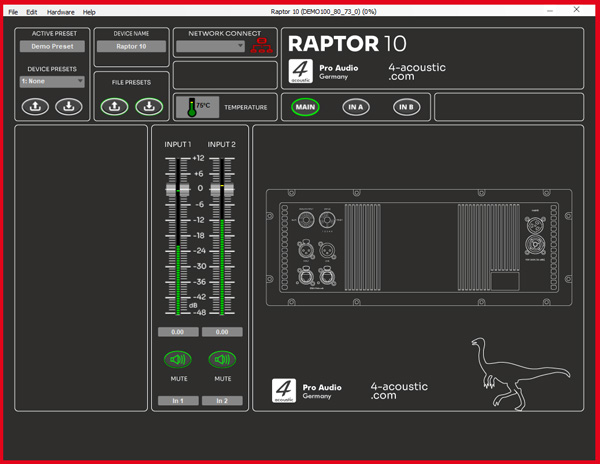Click the device preset download icon
This screenshot has height=464, width=600.
[x=68, y=106]
